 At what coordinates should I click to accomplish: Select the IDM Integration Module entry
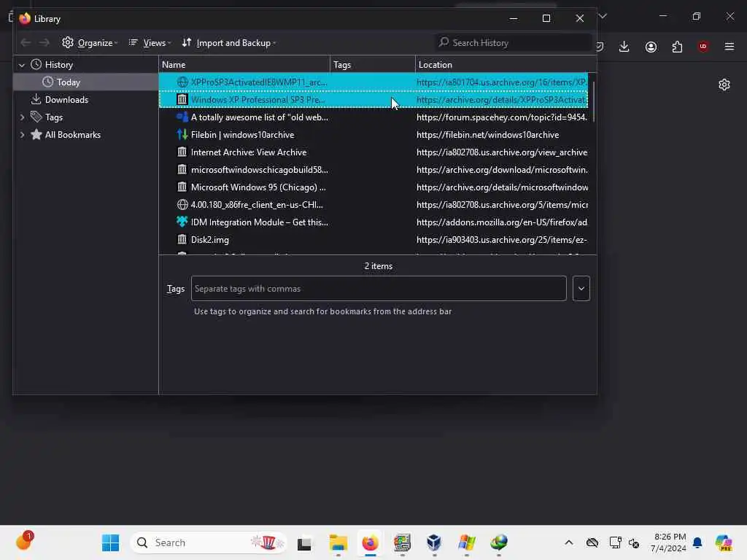(373, 222)
